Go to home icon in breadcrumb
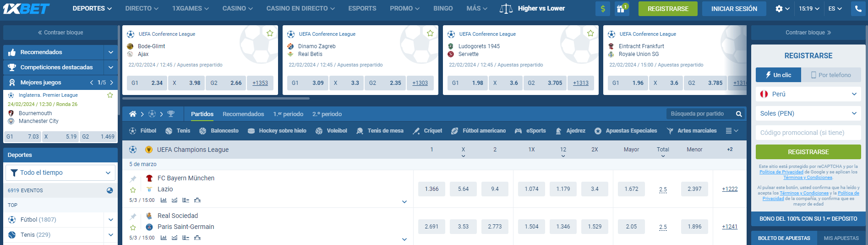 pyautogui.click(x=133, y=114)
